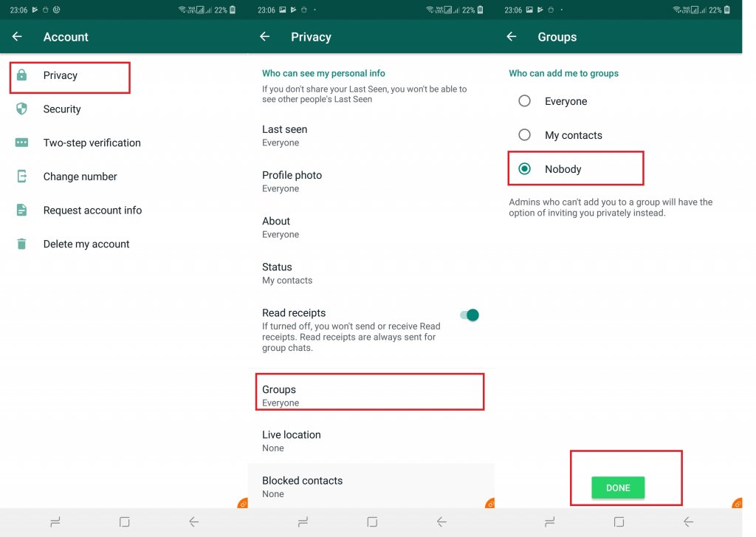756x537 pixels.
Task: Open the Profile photo privacy setting
Action: click(x=292, y=181)
